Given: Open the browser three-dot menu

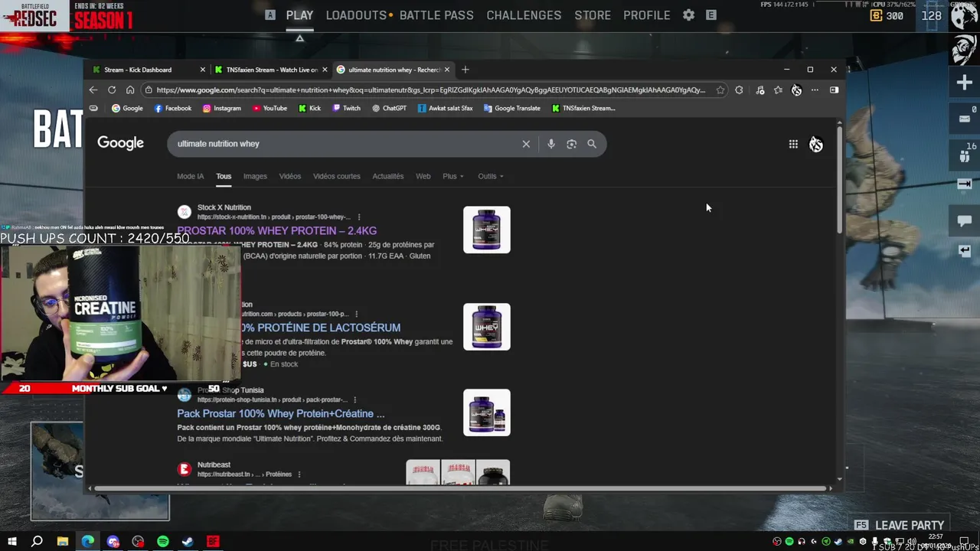Looking at the screenshot, I should pos(815,90).
